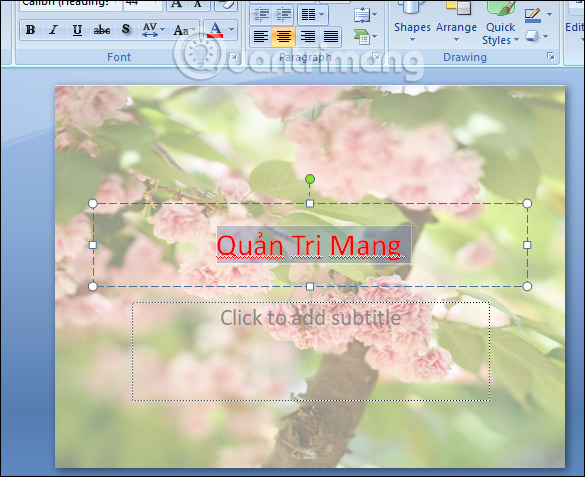The height and width of the screenshot is (477, 585).
Task: Open Columns dropdown
Action: pyautogui.click(x=313, y=15)
